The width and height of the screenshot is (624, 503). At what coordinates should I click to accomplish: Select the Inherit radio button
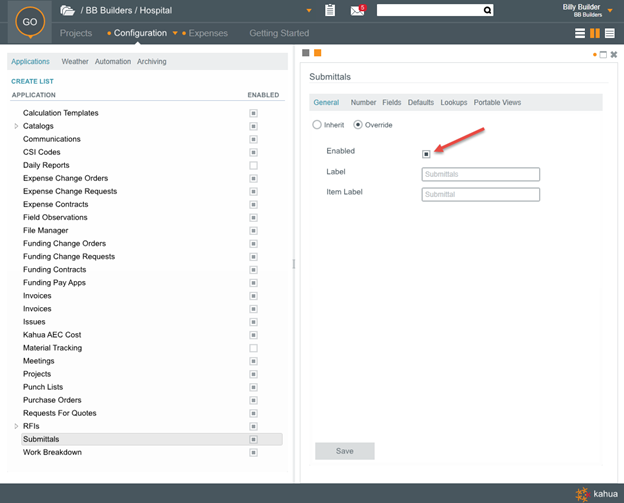[317, 125]
